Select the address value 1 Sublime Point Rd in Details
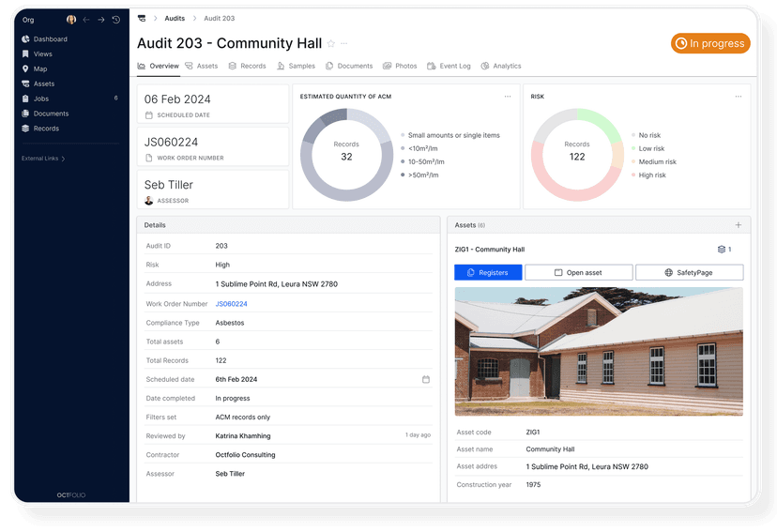The width and height of the screenshot is (777, 532). tap(277, 284)
